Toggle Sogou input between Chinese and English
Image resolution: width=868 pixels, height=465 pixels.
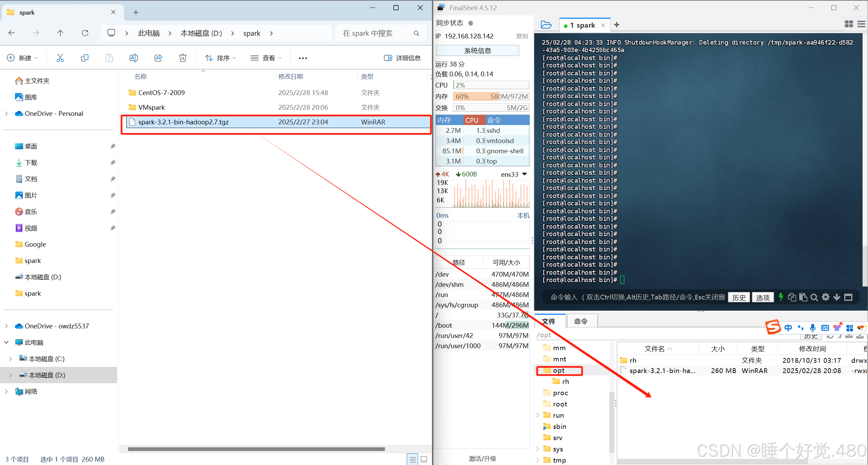(x=788, y=328)
